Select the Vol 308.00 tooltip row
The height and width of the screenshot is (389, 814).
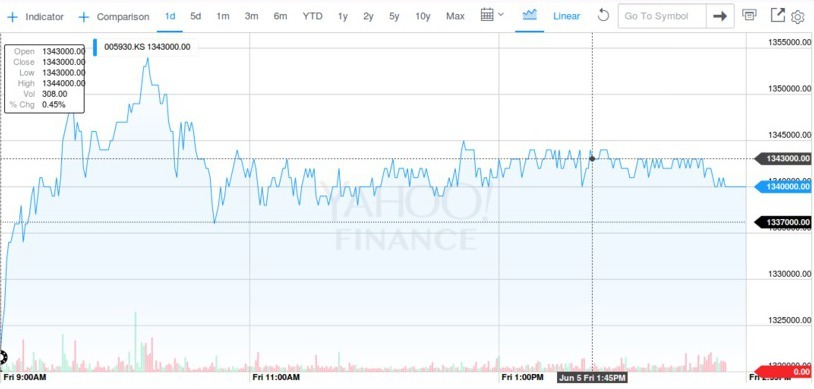tap(45, 94)
